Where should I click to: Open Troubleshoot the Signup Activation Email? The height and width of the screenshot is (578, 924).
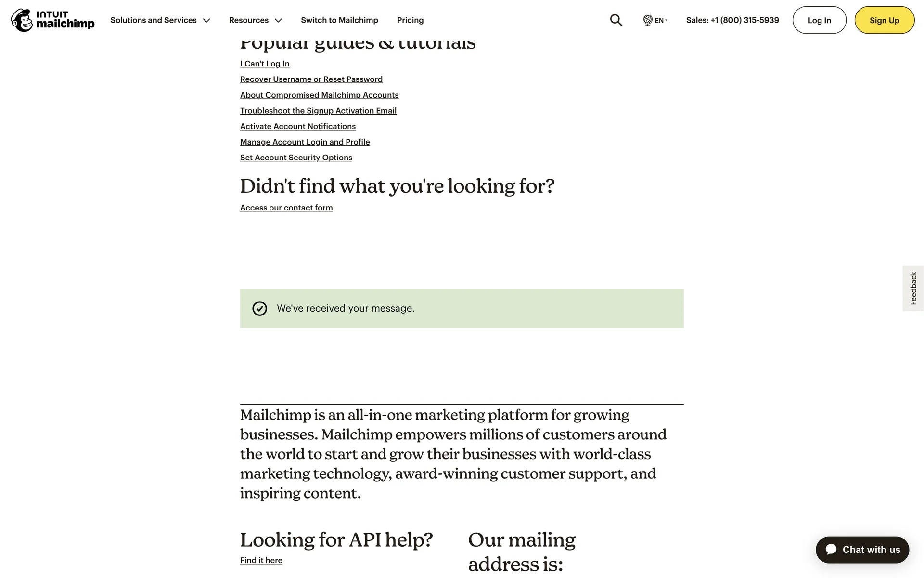[318, 111]
